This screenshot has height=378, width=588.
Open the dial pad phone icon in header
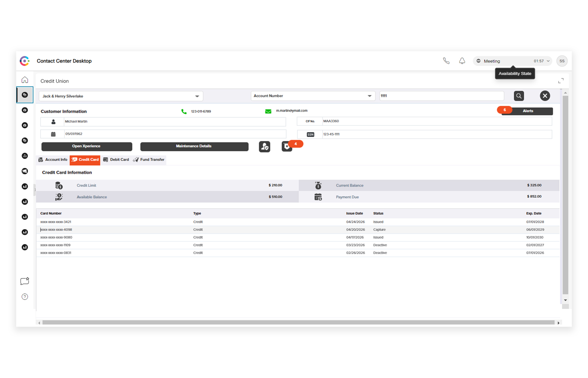coord(446,61)
